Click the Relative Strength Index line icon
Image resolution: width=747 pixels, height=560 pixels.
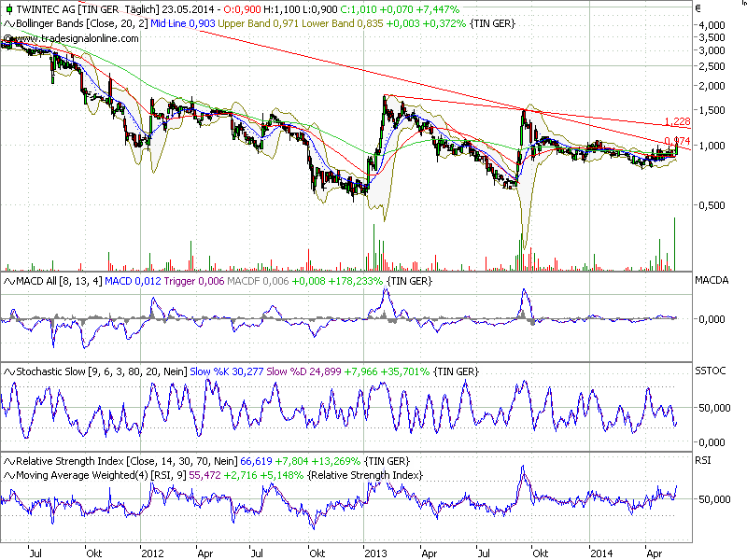[x=9, y=461]
